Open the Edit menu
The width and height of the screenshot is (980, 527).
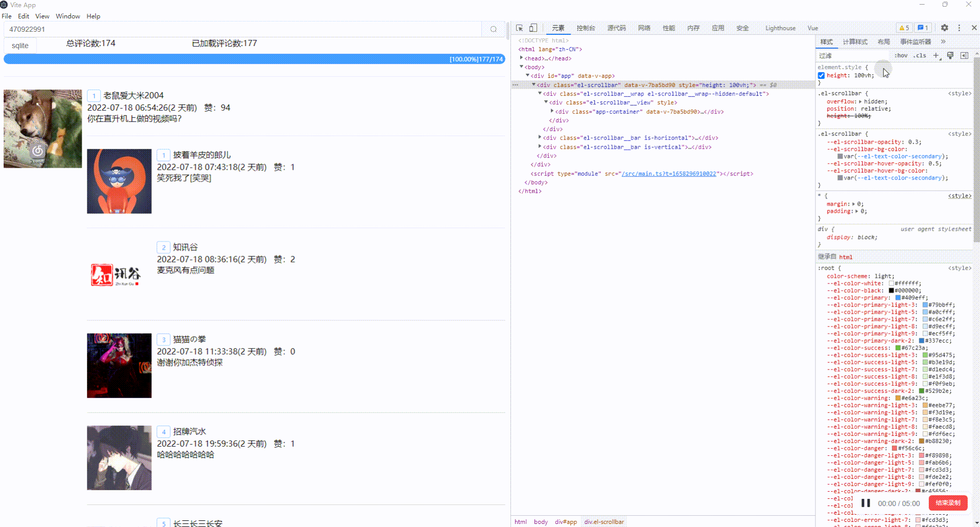24,16
